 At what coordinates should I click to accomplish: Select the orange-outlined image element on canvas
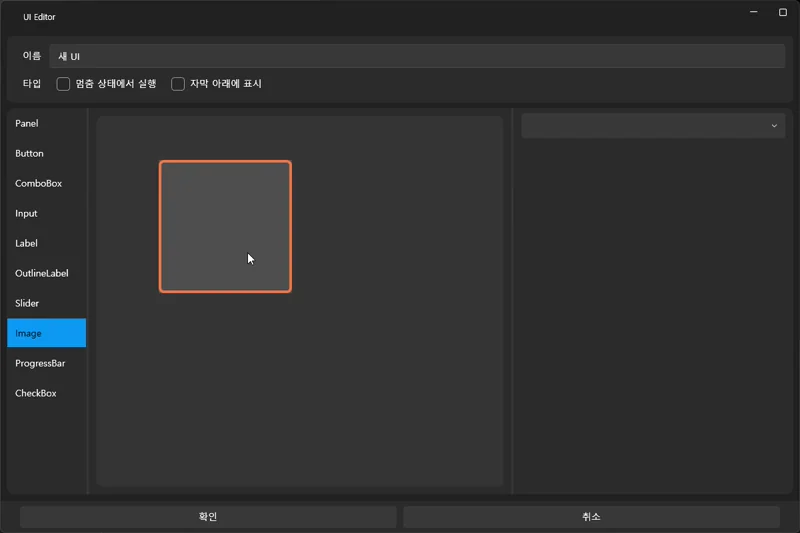coord(225,226)
